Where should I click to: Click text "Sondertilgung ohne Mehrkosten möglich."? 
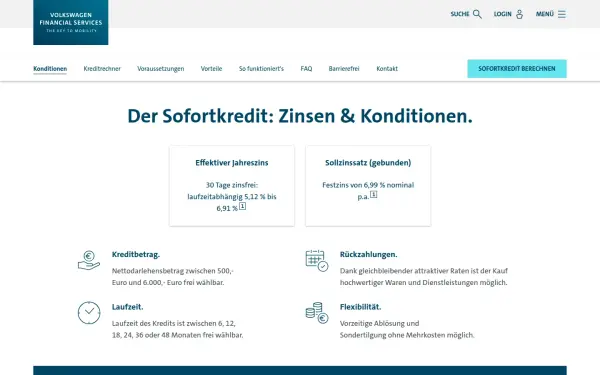[x=407, y=335]
